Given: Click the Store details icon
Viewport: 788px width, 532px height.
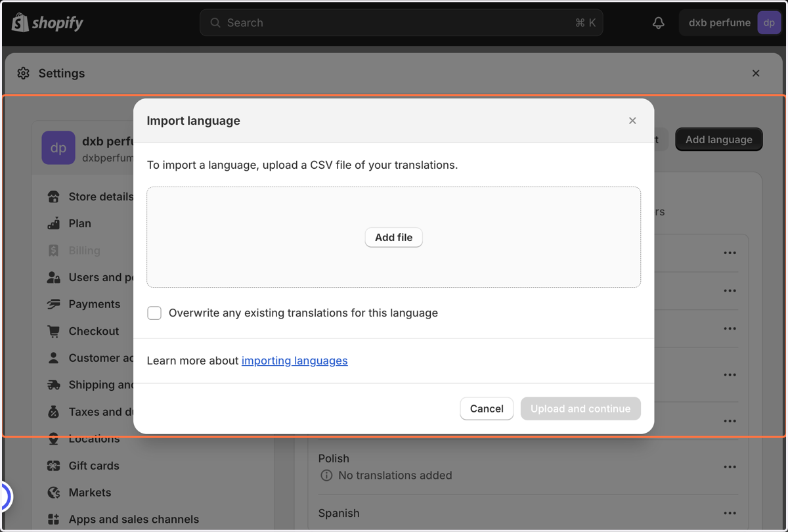Looking at the screenshot, I should point(54,197).
